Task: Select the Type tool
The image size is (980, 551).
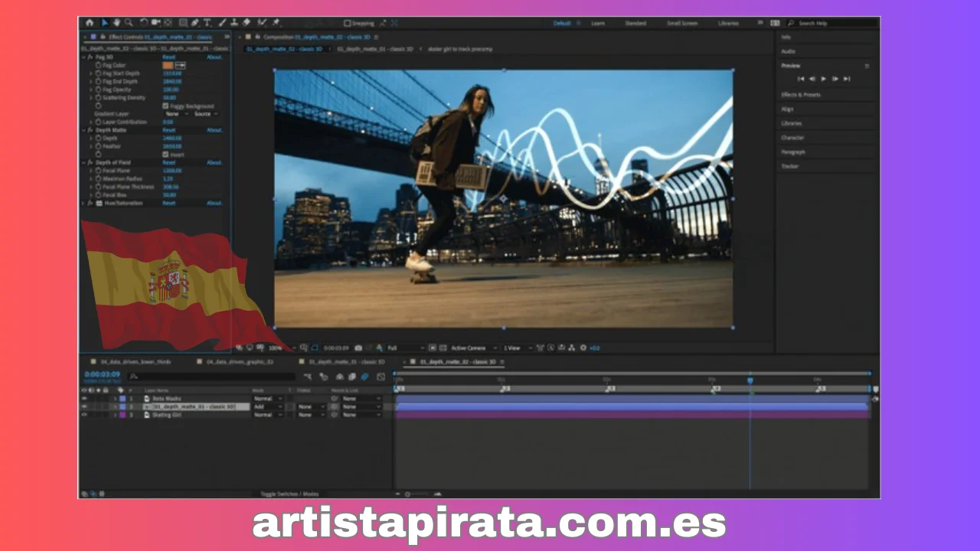Action: tap(207, 23)
